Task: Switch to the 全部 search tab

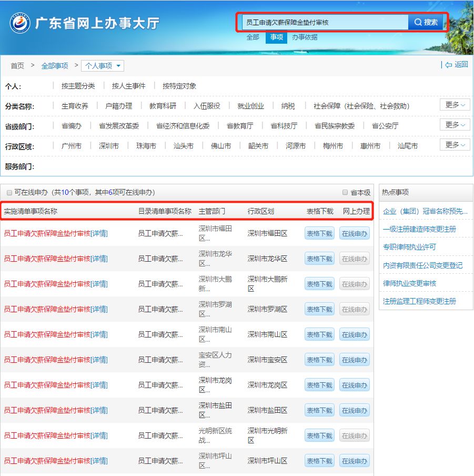Action: coord(253,37)
